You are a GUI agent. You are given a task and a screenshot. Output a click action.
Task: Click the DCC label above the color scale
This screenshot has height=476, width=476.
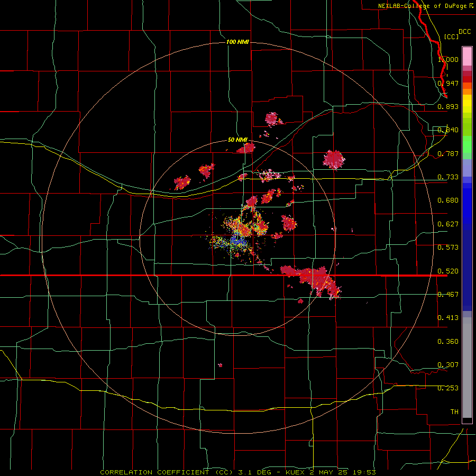(x=464, y=32)
